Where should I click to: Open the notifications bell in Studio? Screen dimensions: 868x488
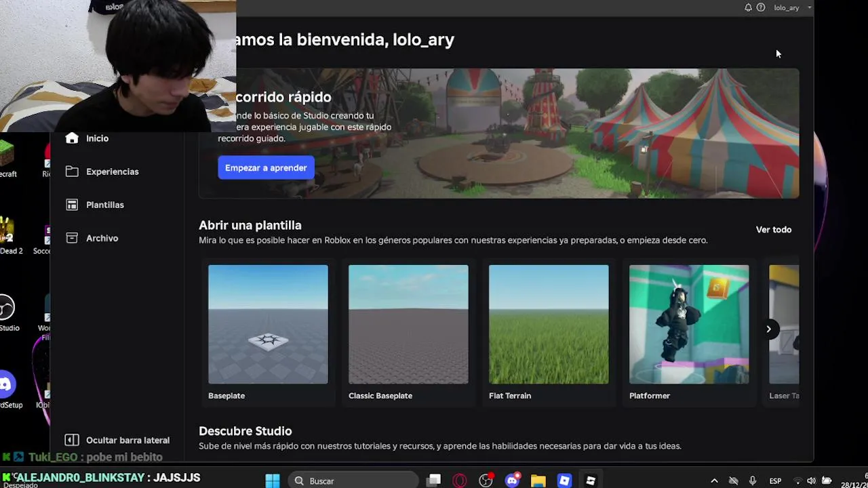tap(748, 7)
